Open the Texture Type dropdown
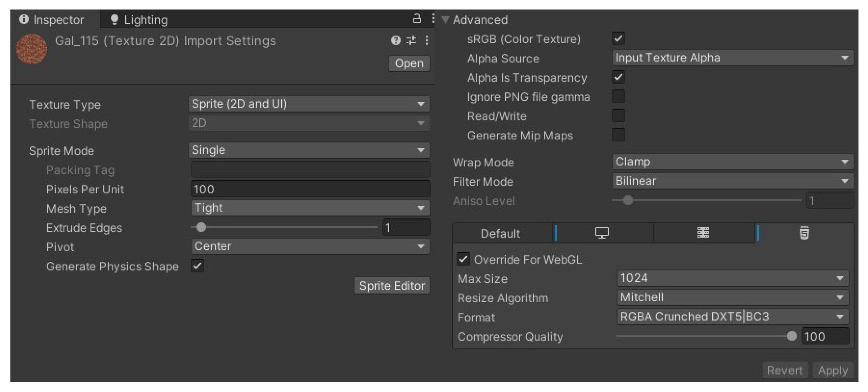This screenshot has height=392, width=868. [x=309, y=104]
